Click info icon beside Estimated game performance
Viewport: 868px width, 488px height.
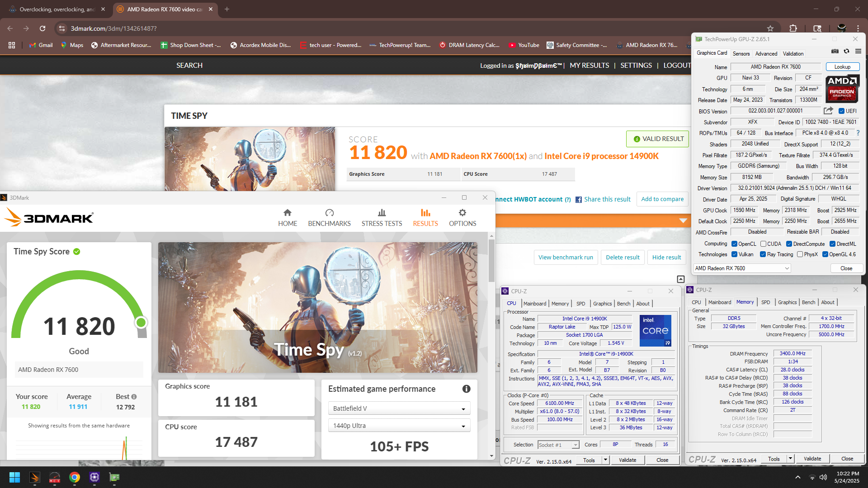click(467, 389)
